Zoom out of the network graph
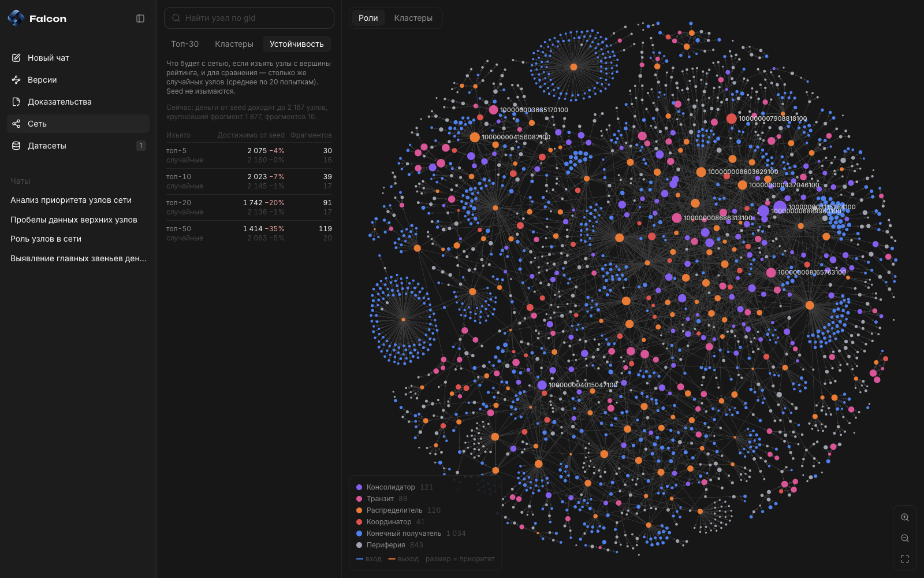Viewport: 924px width, 578px height. (x=905, y=539)
